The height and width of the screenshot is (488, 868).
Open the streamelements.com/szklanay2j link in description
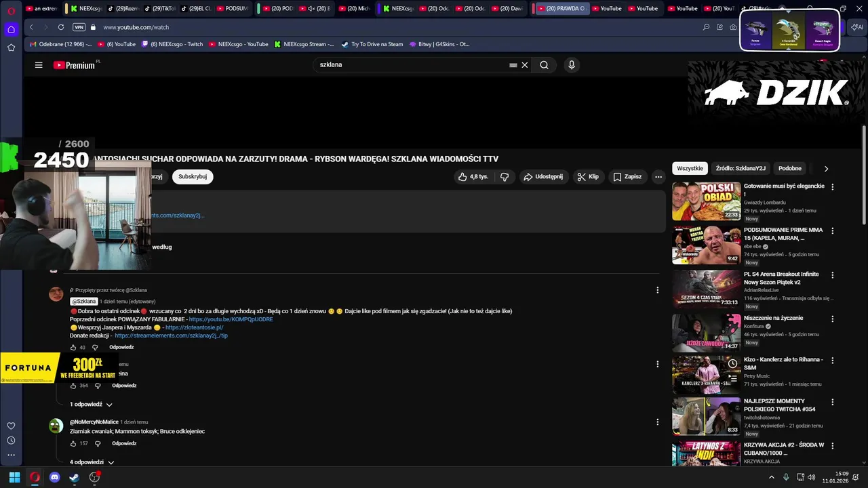click(x=178, y=216)
